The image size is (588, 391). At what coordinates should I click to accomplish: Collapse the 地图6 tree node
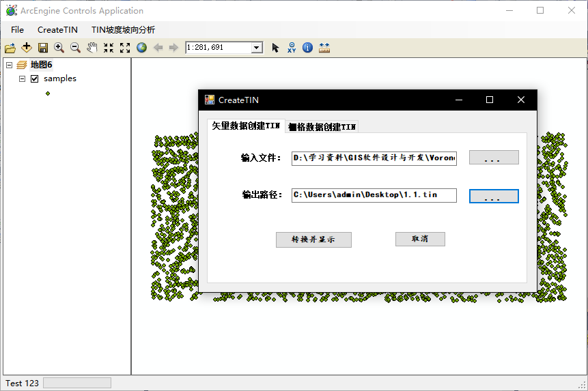point(10,66)
